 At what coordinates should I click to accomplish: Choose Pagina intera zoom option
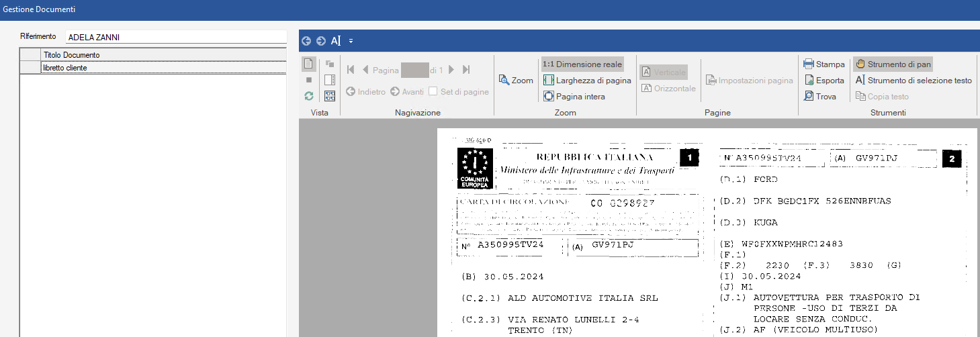[574, 96]
